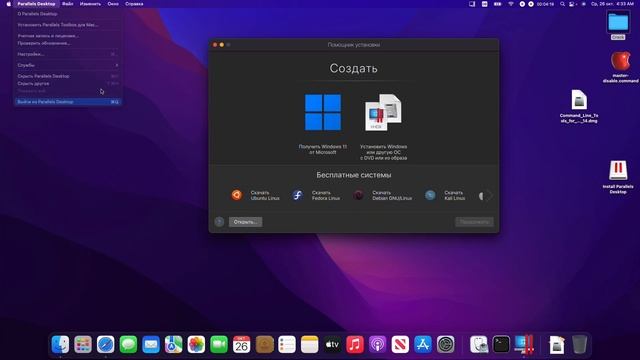
Task: Open Настройки... from the menu
Action: 68,54
